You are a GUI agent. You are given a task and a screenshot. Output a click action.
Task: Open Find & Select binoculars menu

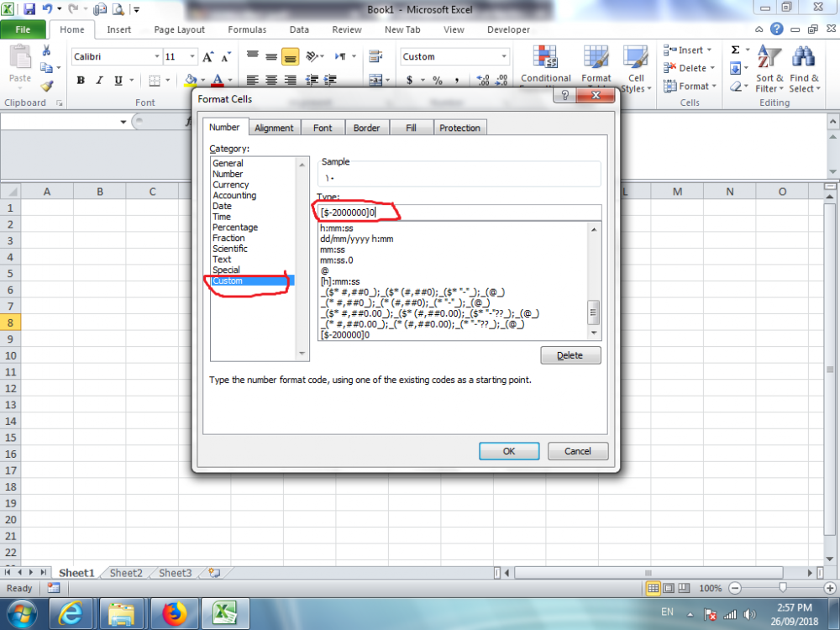tap(804, 69)
